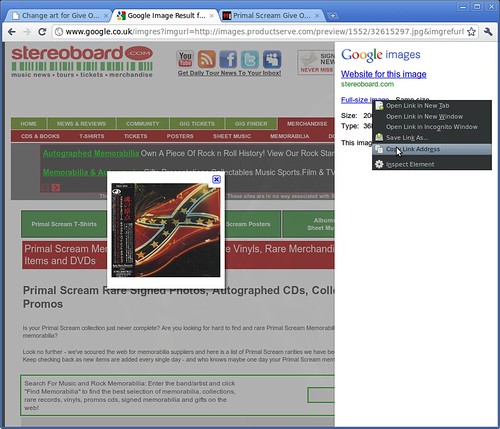
Task: Click the newsletter sign-up envelope banner
Action: 316,62
